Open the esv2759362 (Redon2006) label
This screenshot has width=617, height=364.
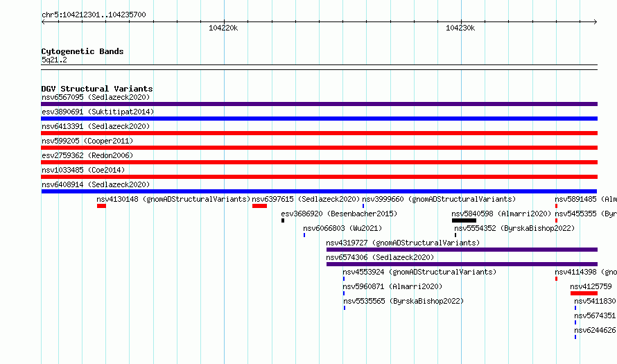point(87,155)
